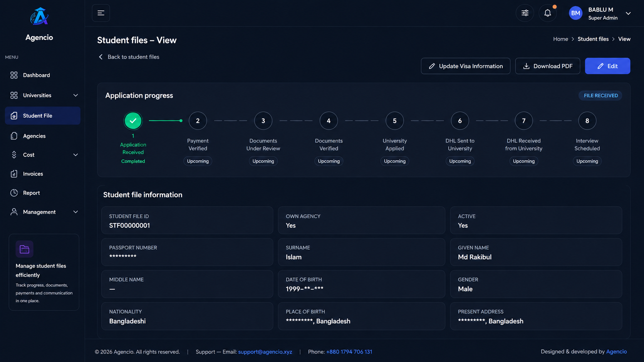Click the pencil icon in Update Visa Information
Screen dimensions: 644x362
[x=432, y=66]
